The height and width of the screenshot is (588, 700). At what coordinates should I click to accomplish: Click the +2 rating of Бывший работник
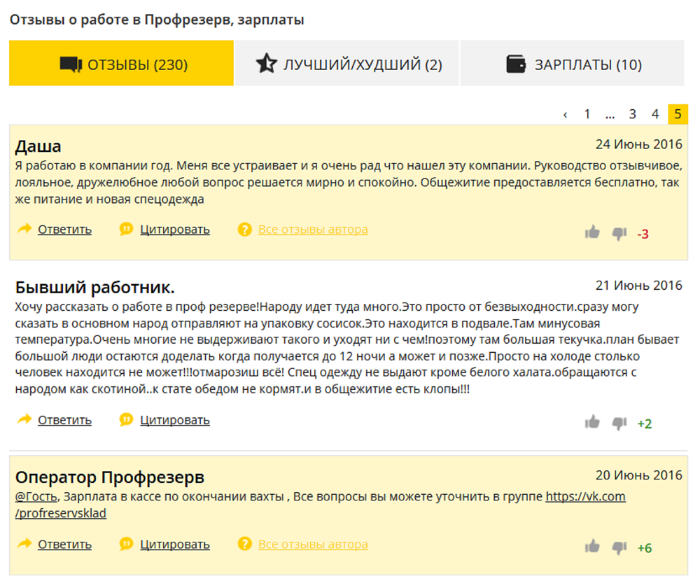[x=645, y=423]
